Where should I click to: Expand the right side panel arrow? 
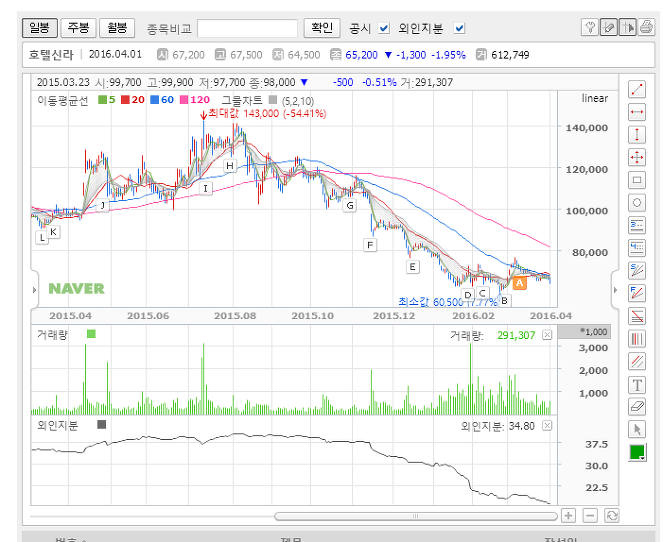point(615,290)
